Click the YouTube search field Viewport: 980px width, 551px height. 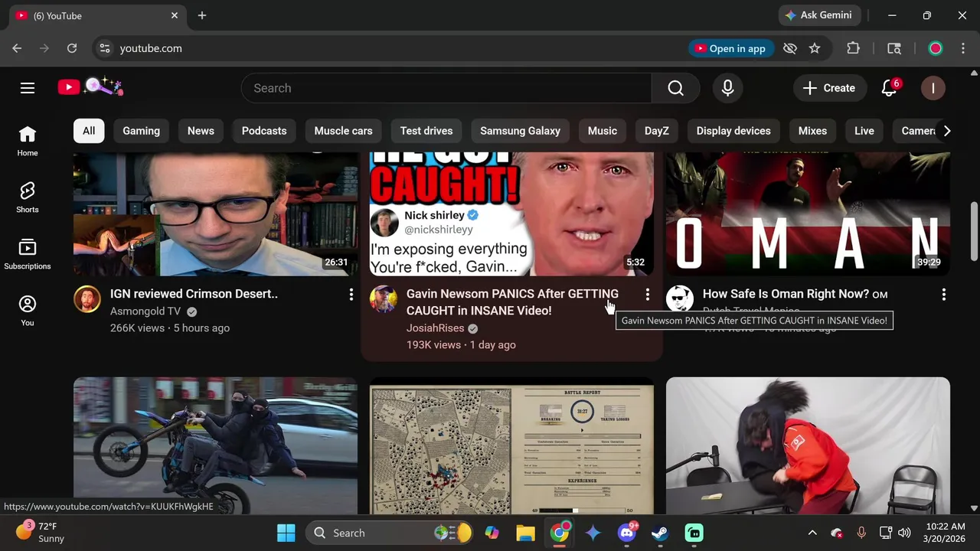[x=446, y=88]
